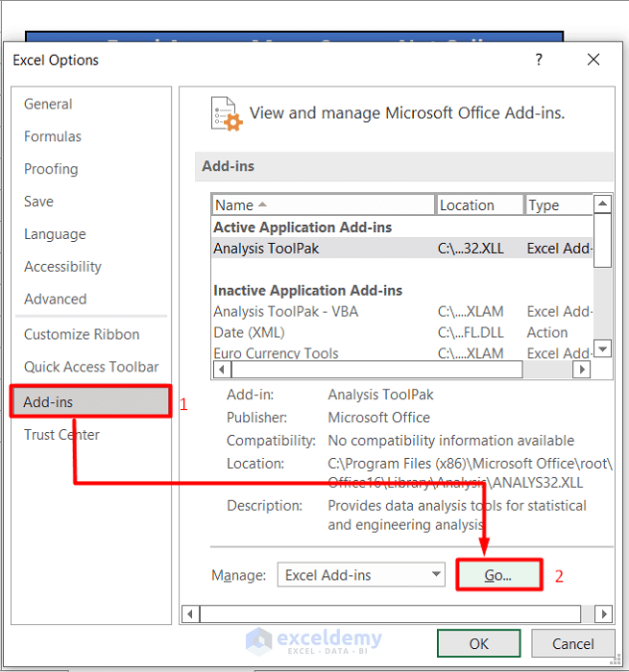The image size is (629, 672).
Task: Dismiss dialog with Cancel button
Action: [x=573, y=643]
